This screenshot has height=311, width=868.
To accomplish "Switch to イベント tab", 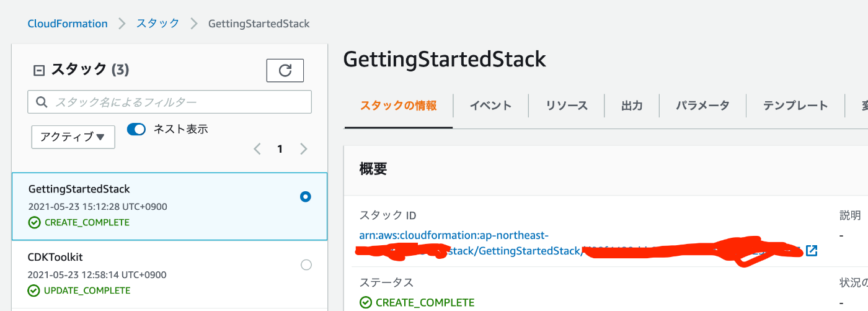I will point(490,106).
